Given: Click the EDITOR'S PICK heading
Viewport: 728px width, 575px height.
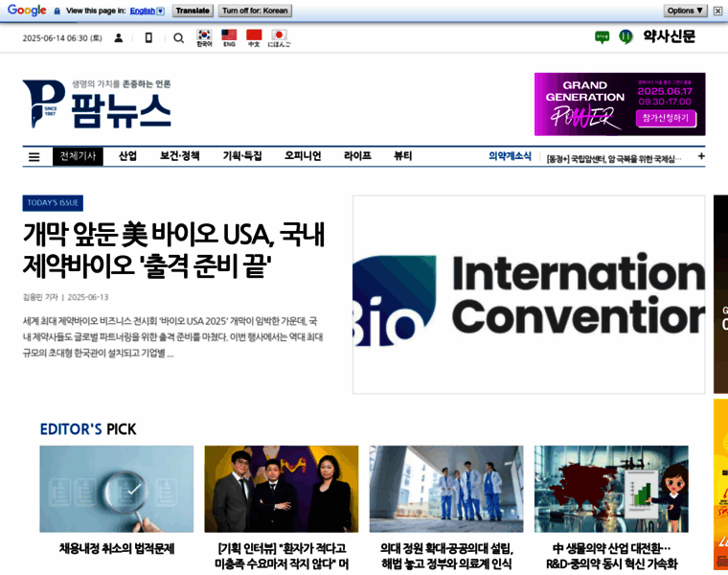Looking at the screenshot, I should [88, 429].
